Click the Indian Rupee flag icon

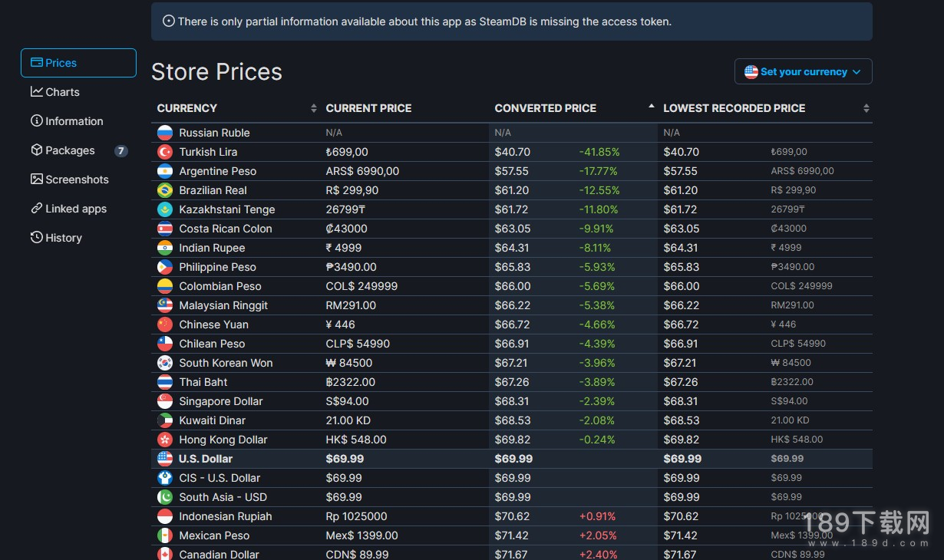point(165,248)
